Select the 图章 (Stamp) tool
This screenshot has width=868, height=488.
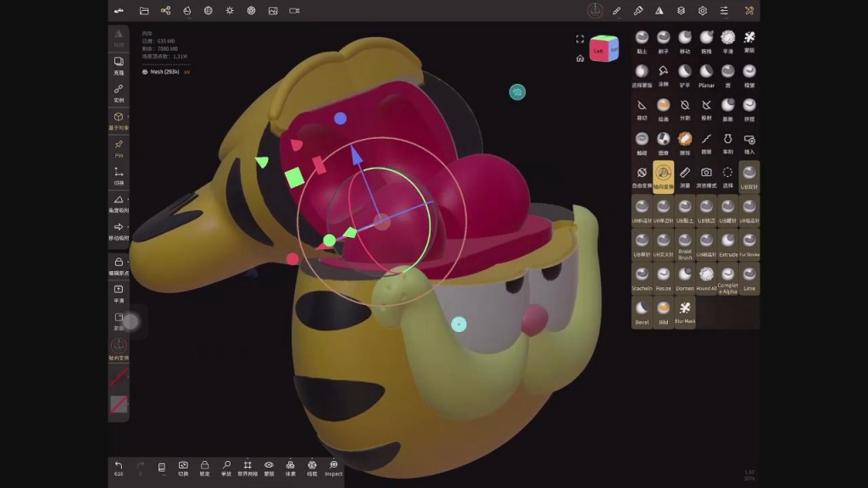663,143
